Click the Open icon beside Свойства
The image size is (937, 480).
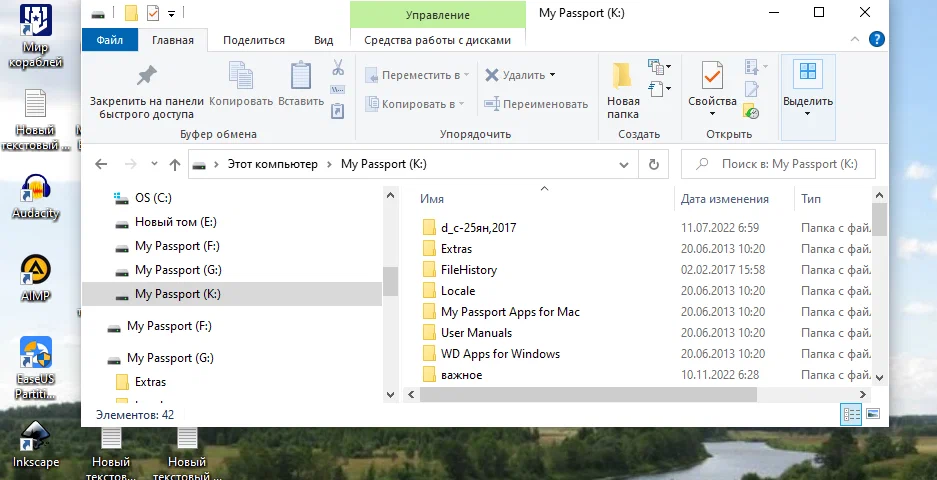752,66
